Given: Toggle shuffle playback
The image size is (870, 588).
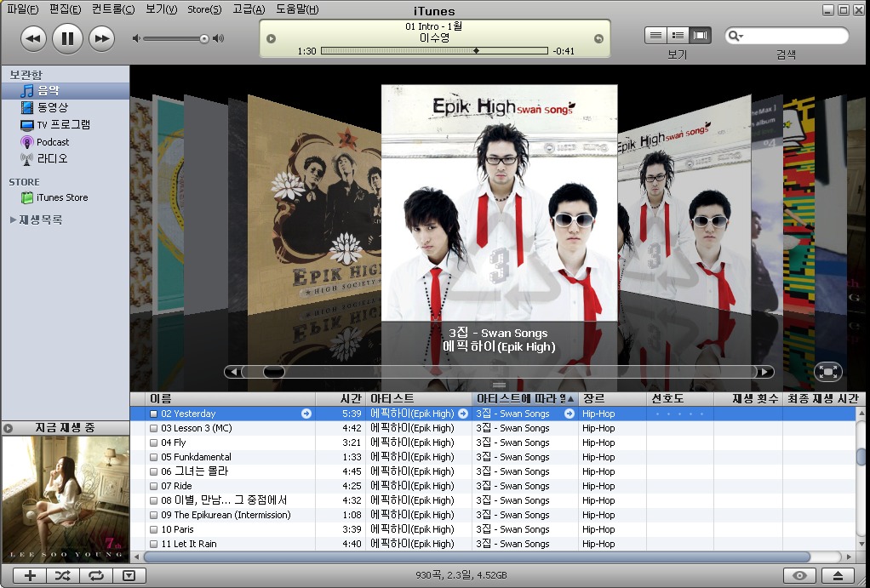Looking at the screenshot, I should point(63,575).
